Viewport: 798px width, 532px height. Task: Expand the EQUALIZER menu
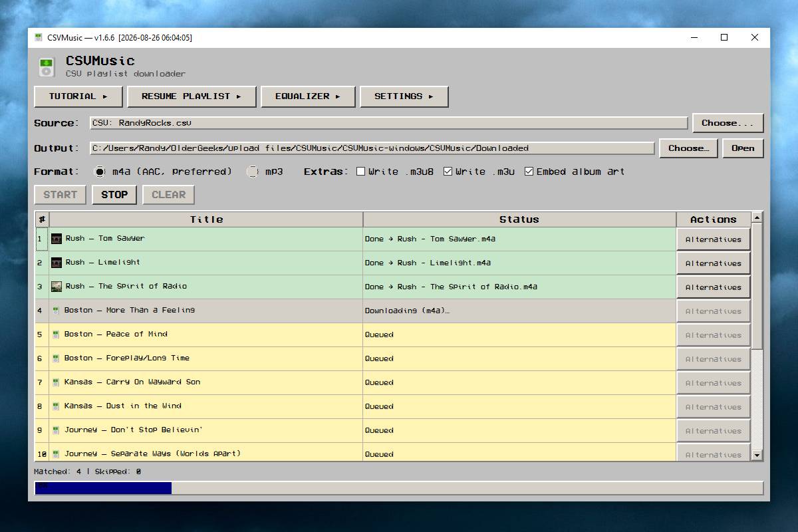click(308, 96)
